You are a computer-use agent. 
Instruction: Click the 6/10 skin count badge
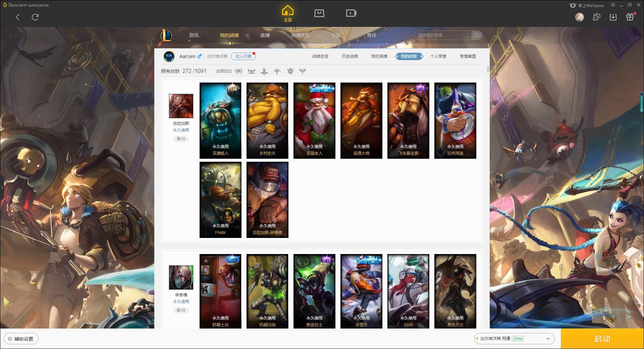tap(181, 310)
